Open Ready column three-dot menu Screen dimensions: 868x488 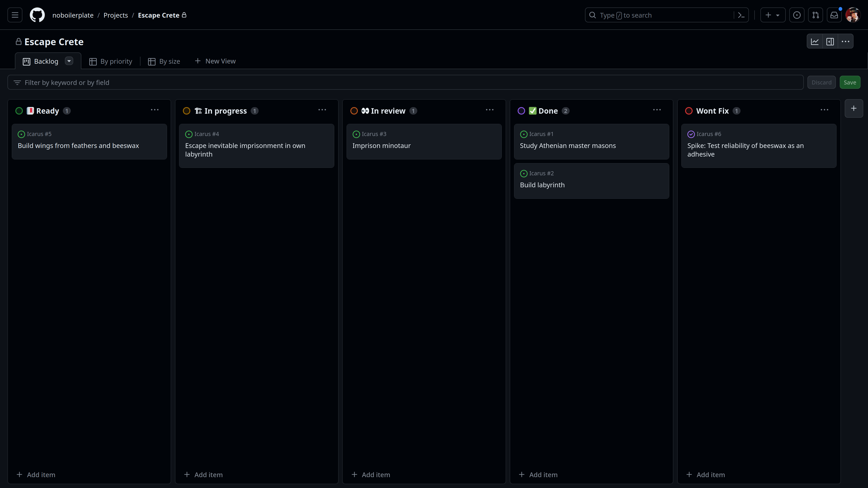[x=155, y=110]
